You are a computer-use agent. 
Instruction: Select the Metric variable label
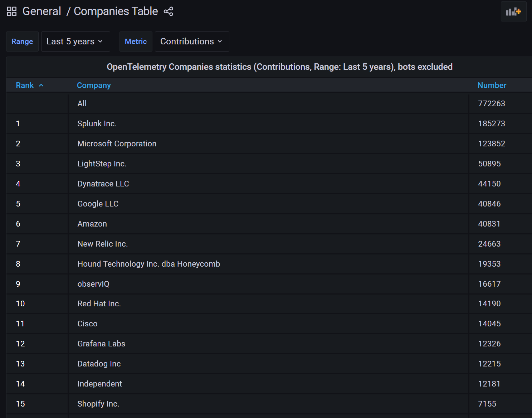[136, 42]
